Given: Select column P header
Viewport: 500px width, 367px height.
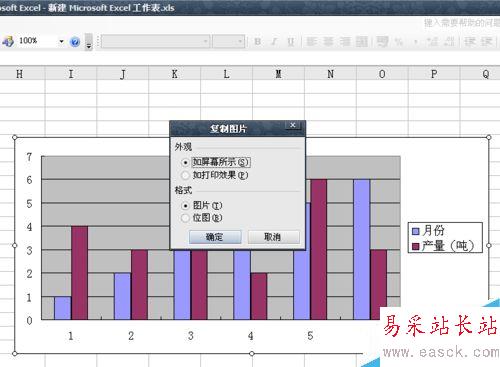Looking at the screenshot, I should tap(434, 74).
